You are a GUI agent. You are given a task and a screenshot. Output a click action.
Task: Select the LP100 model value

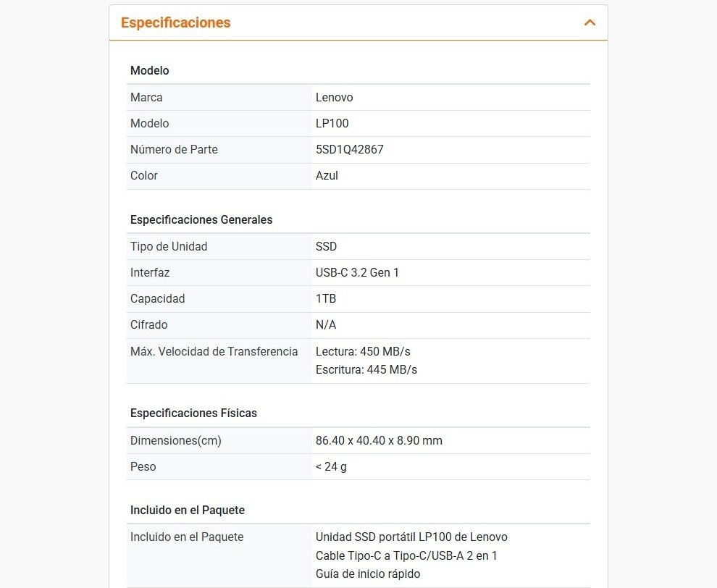pos(332,123)
